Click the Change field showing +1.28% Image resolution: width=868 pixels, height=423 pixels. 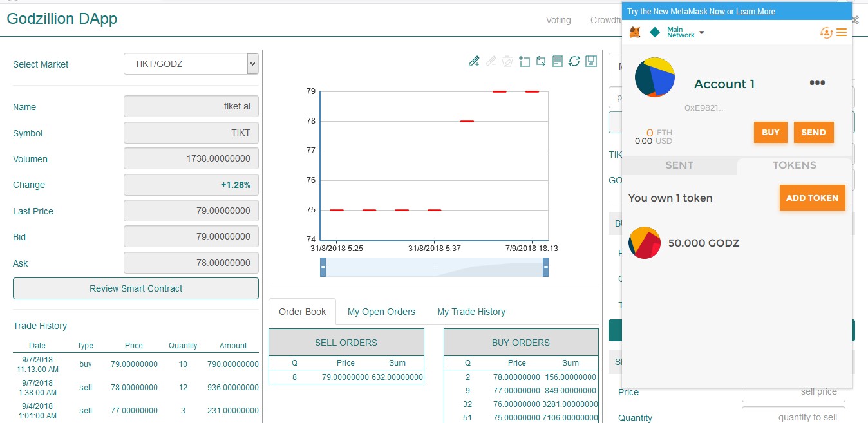[191, 185]
